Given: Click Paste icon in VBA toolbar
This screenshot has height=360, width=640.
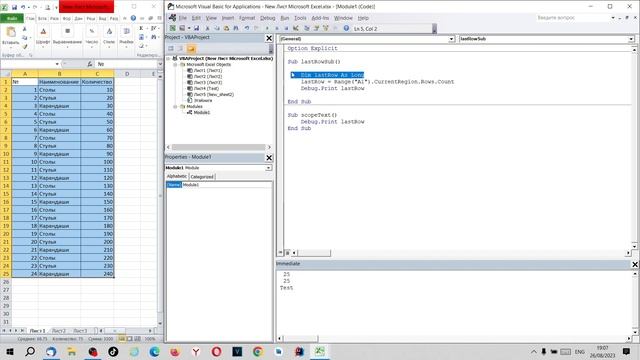Looking at the screenshot, I should click(226, 28).
